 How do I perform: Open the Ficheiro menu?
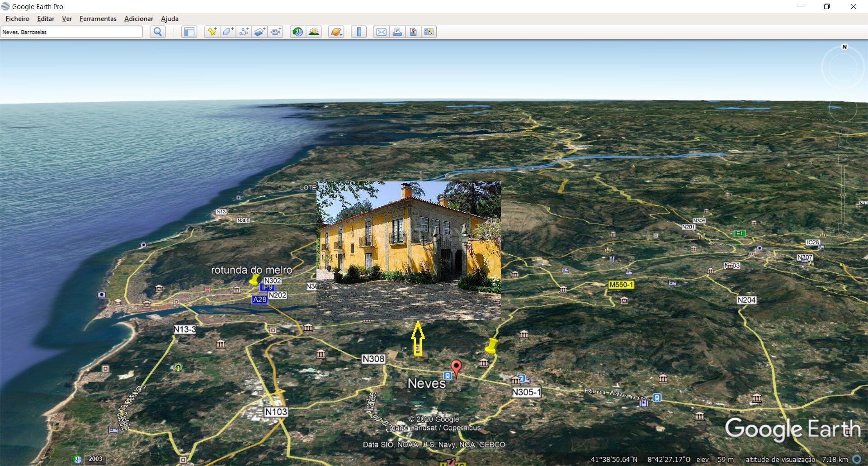17,19
